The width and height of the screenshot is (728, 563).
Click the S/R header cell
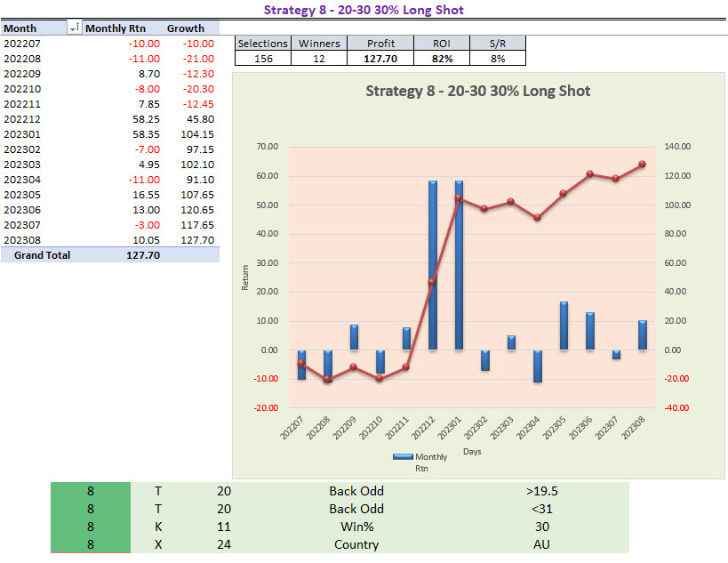tap(498, 44)
